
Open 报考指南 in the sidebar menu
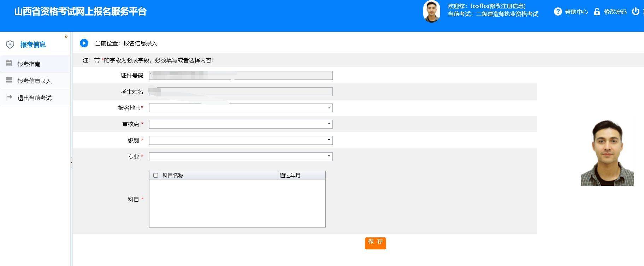[x=29, y=64]
